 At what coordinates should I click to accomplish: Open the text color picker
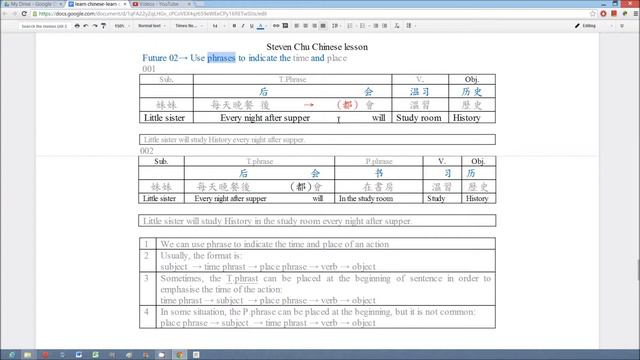261,26
